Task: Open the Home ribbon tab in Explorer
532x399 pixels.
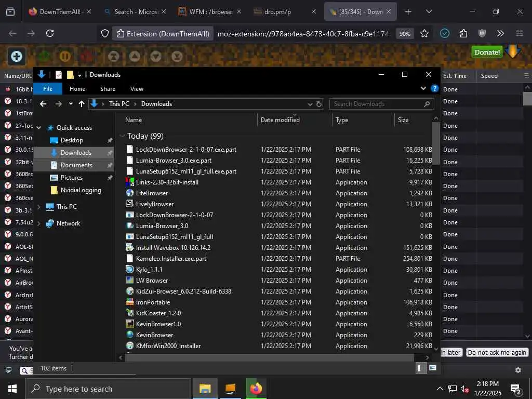Action: pyautogui.click(x=77, y=89)
